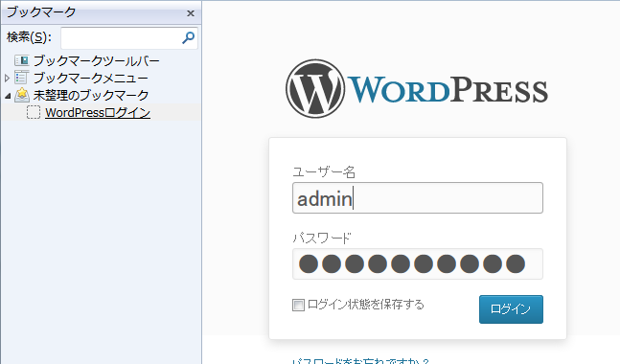The width and height of the screenshot is (620, 364).
Task: Click the ログイン状態を保存する label text
Action: point(366,305)
